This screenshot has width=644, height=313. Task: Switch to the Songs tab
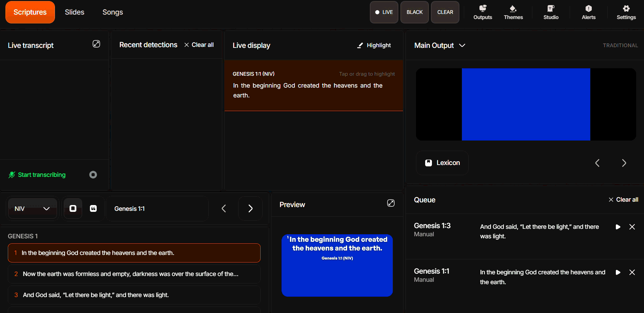[113, 12]
